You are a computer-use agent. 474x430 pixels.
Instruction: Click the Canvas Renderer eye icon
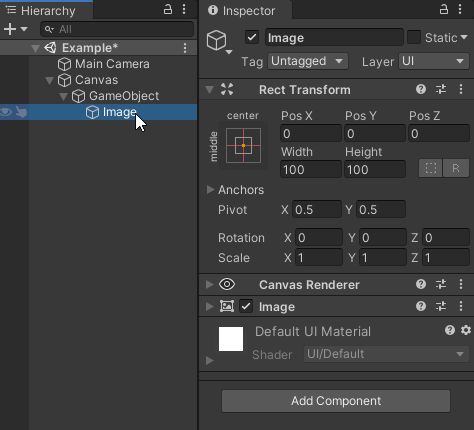point(227,284)
